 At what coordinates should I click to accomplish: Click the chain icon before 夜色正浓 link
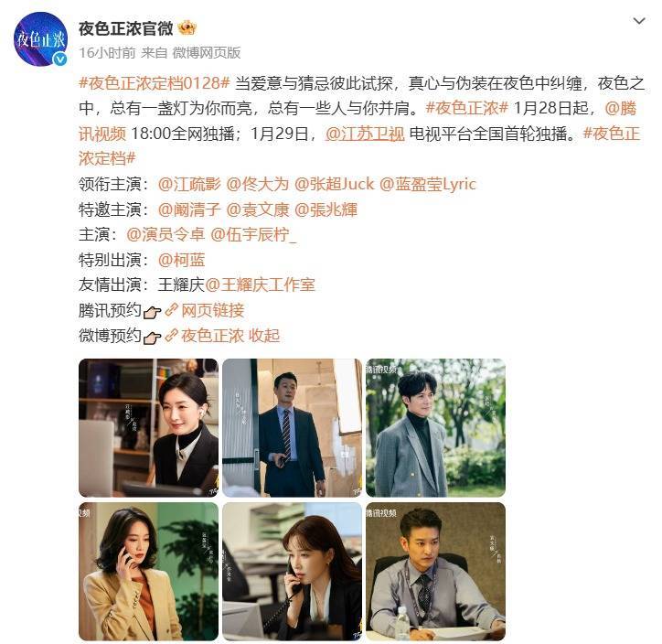(171, 336)
